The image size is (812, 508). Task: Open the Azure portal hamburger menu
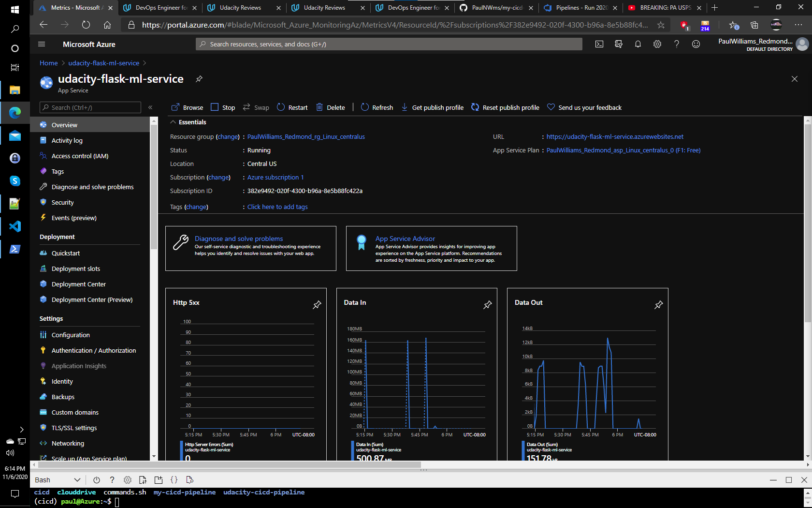click(x=42, y=44)
